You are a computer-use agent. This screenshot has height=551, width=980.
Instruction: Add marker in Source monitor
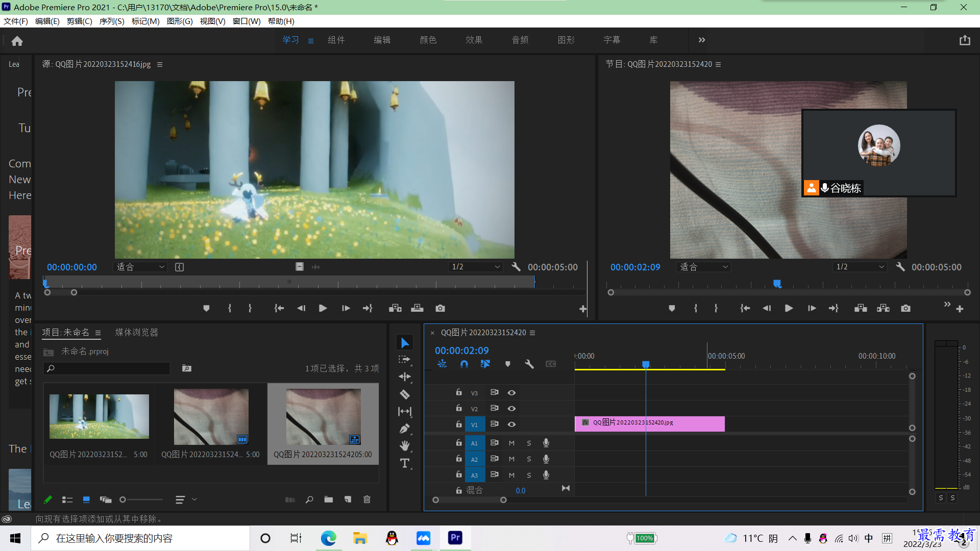coord(206,308)
